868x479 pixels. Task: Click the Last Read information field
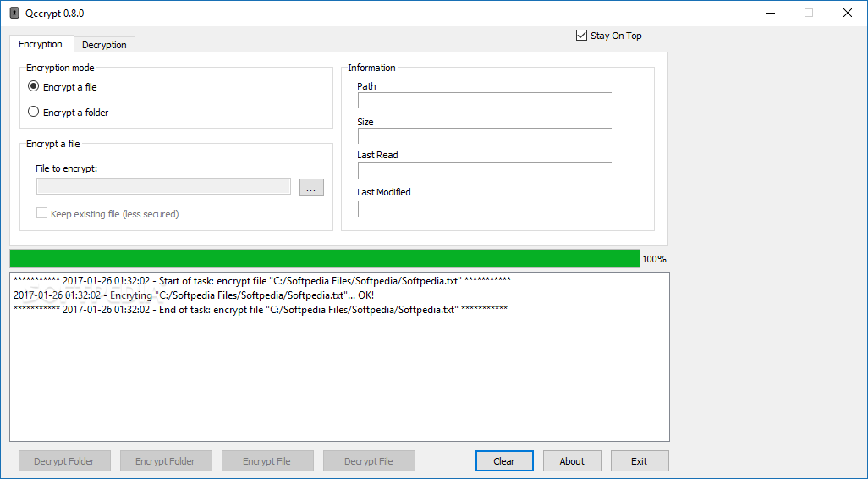pyautogui.click(x=485, y=171)
